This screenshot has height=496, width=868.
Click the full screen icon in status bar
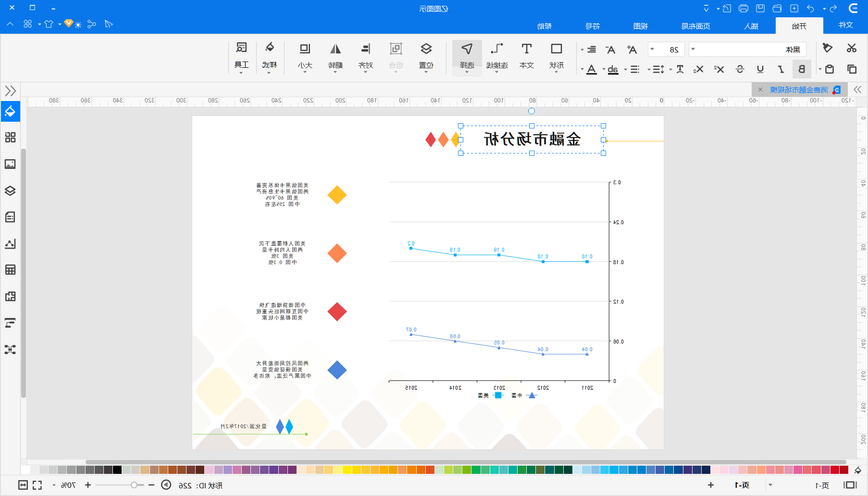point(37,485)
